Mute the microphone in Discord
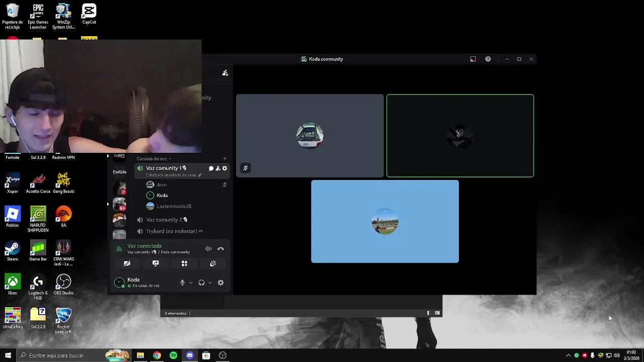 (183, 283)
